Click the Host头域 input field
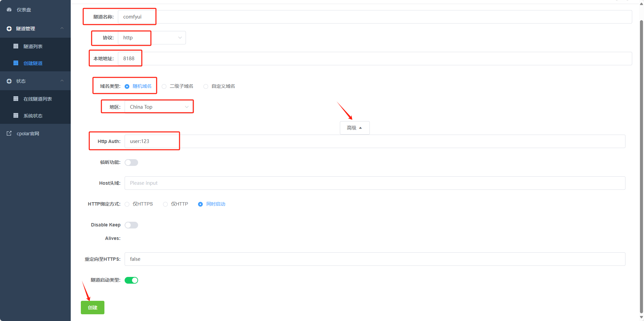This screenshot has height=321, width=644. pos(375,183)
